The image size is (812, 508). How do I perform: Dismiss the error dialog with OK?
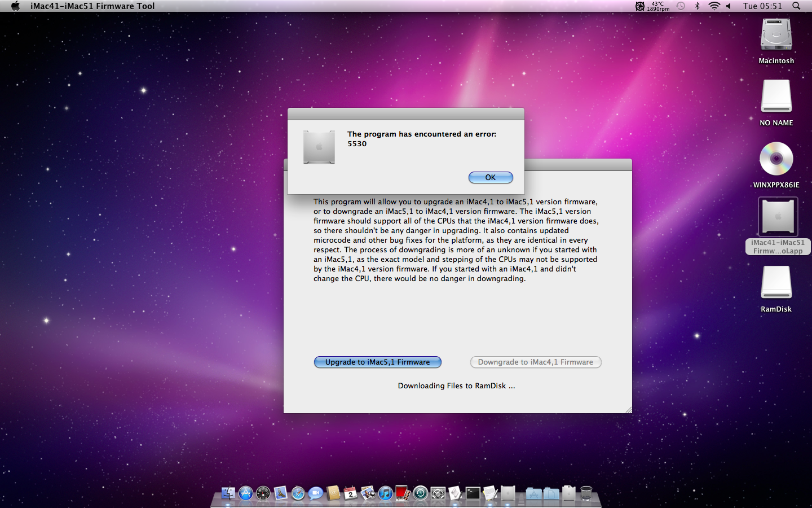coord(491,177)
